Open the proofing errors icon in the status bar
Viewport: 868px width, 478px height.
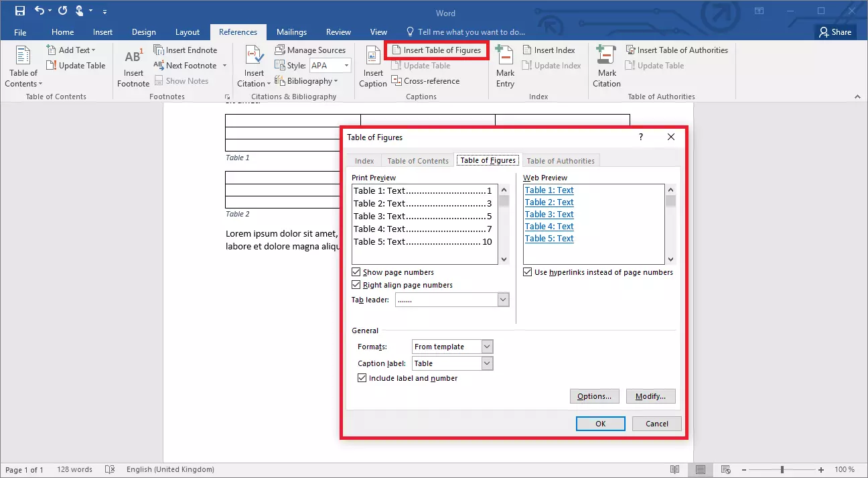(111, 470)
